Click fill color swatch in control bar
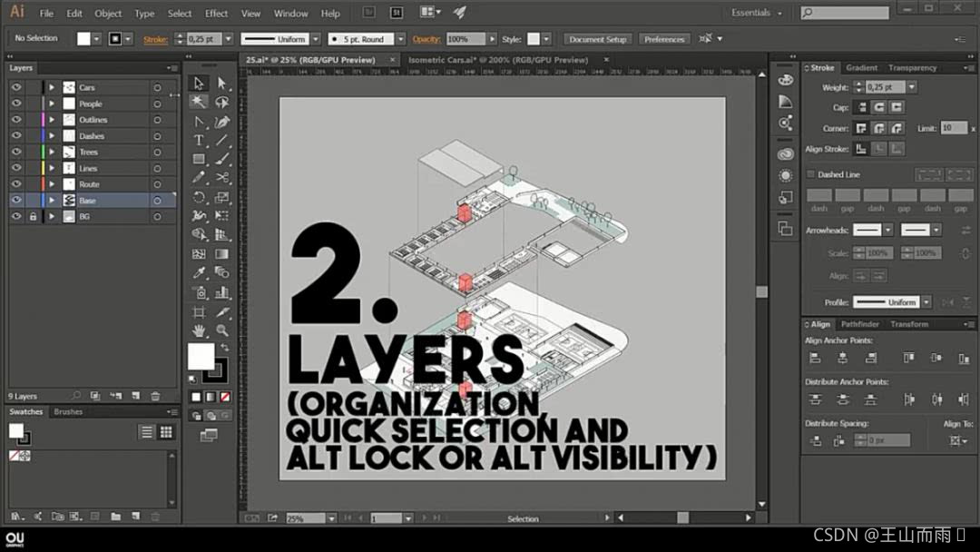 point(83,39)
